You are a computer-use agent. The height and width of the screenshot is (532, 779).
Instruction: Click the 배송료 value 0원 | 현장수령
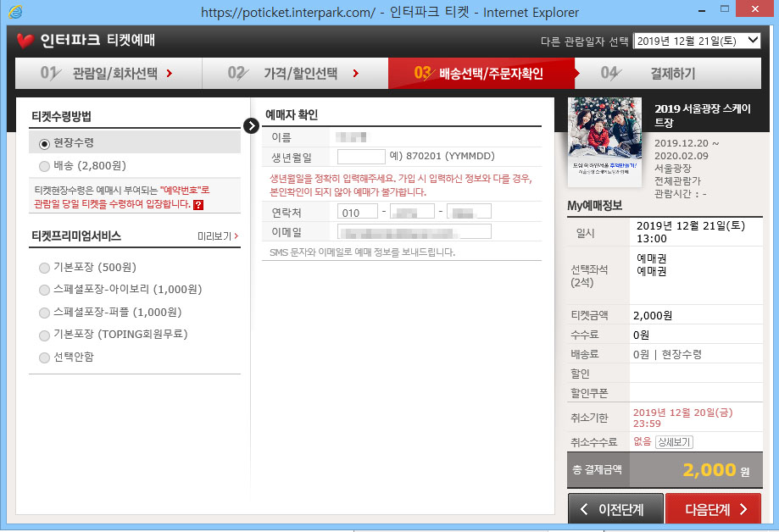coord(667,354)
